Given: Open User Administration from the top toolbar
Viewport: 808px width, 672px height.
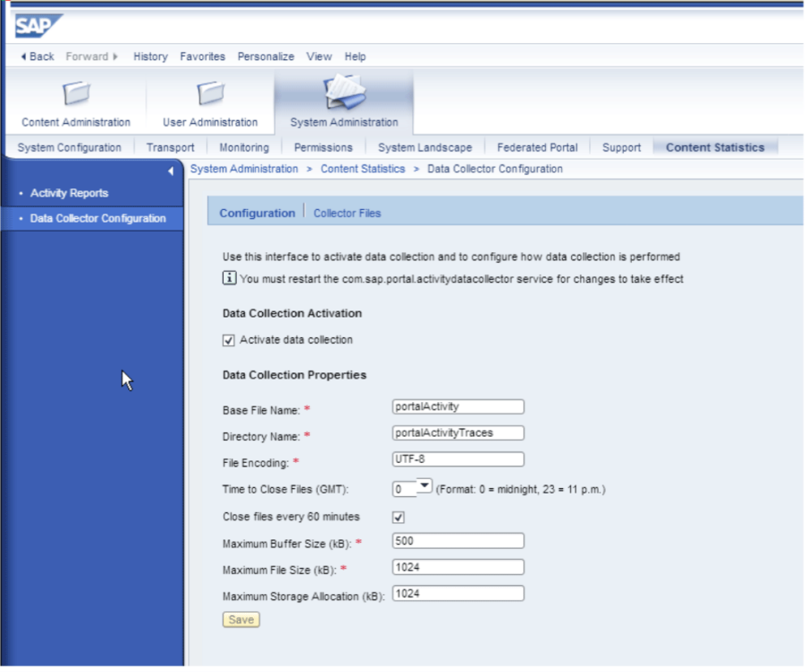Looking at the screenshot, I should click(x=209, y=101).
